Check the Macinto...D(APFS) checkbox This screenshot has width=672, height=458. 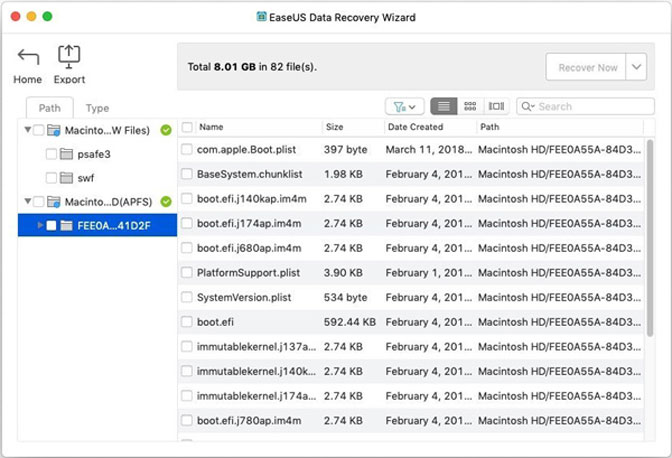(x=39, y=202)
